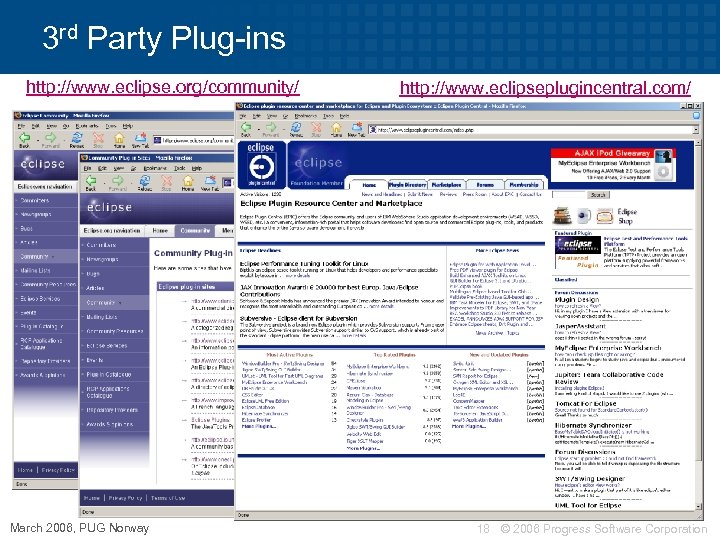Open Bookmarks menu in Plugin Central window

point(305,116)
